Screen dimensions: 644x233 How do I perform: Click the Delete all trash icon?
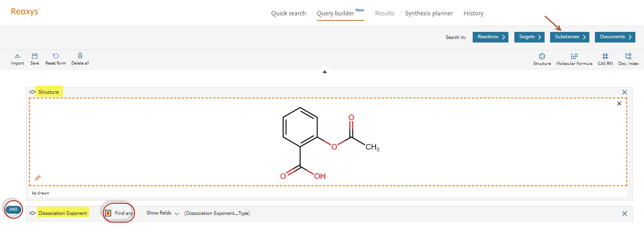(80, 56)
